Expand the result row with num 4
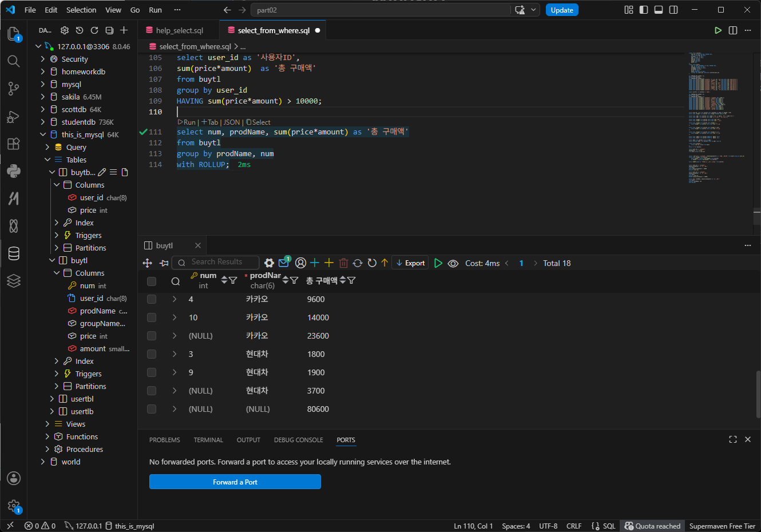 [x=175, y=299]
